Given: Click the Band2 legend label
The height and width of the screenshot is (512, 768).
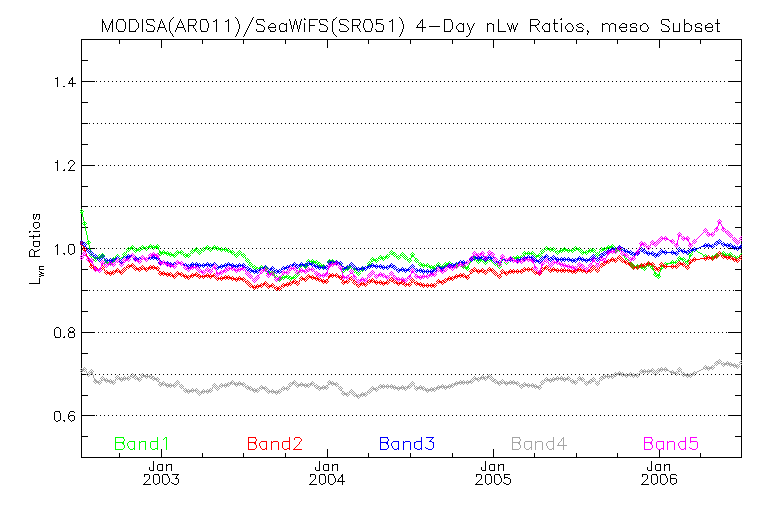Looking at the screenshot, I should click(x=275, y=444).
